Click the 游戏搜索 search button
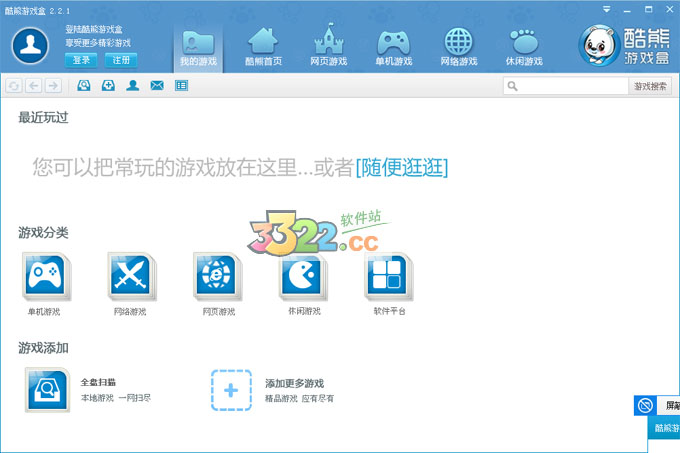The width and height of the screenshot is (680, 453). tap(650, 86)
